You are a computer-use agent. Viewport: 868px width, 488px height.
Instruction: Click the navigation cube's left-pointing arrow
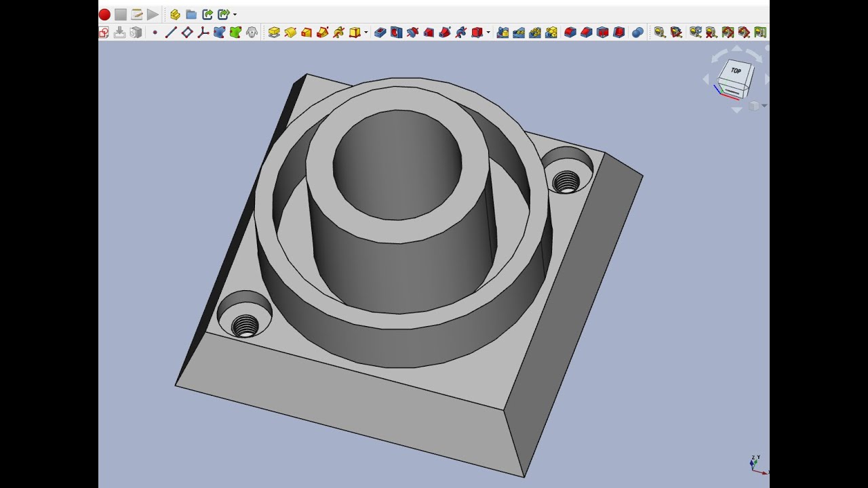point(706,79)
